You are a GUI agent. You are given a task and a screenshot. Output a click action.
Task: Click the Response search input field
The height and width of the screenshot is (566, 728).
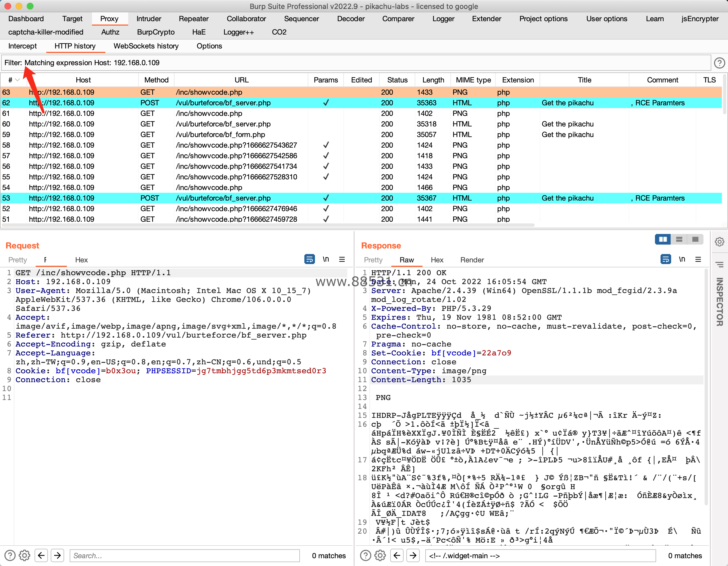[541, 555]
